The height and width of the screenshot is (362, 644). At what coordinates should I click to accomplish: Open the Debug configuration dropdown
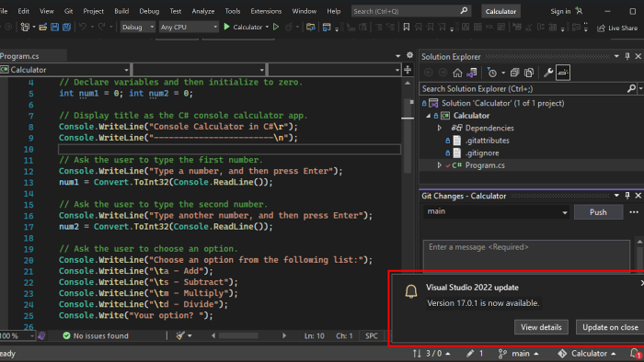click(138, 27)
